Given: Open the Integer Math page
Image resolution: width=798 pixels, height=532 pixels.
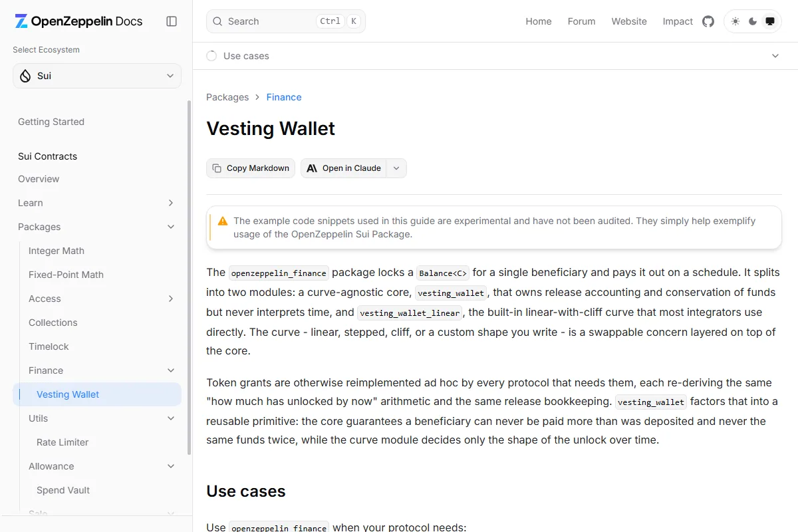Looking at the screenshot, I should 57,251.
